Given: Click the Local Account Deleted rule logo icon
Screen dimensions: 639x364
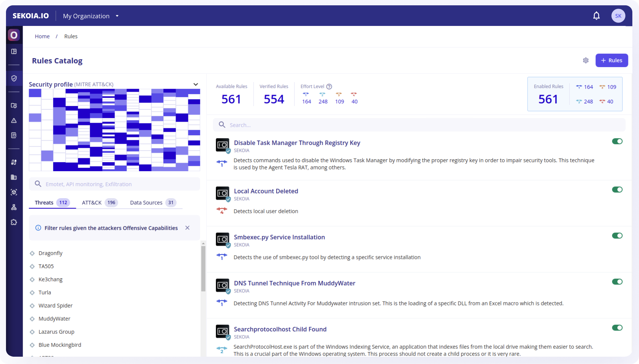Looking at the screenshot, I should click(223, 193).
